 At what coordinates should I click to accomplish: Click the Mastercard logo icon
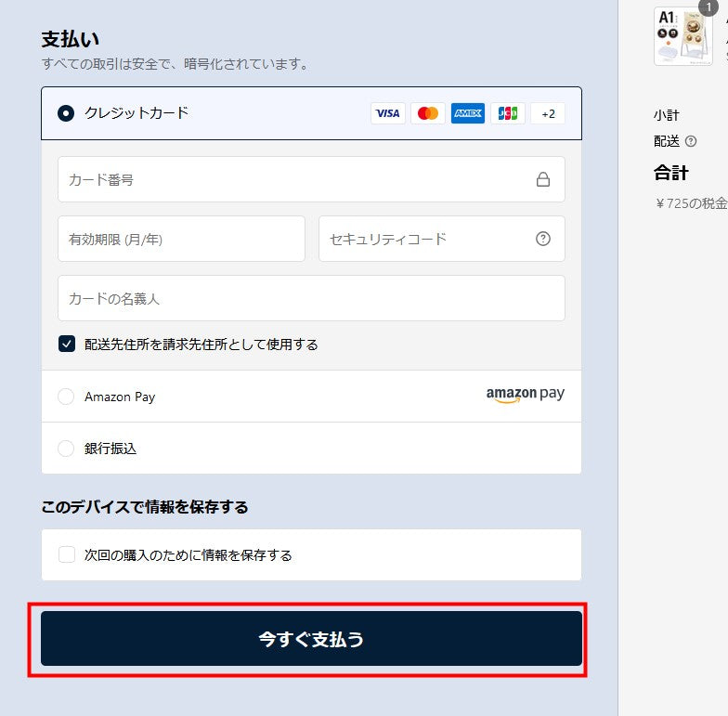tap(428, 113)
